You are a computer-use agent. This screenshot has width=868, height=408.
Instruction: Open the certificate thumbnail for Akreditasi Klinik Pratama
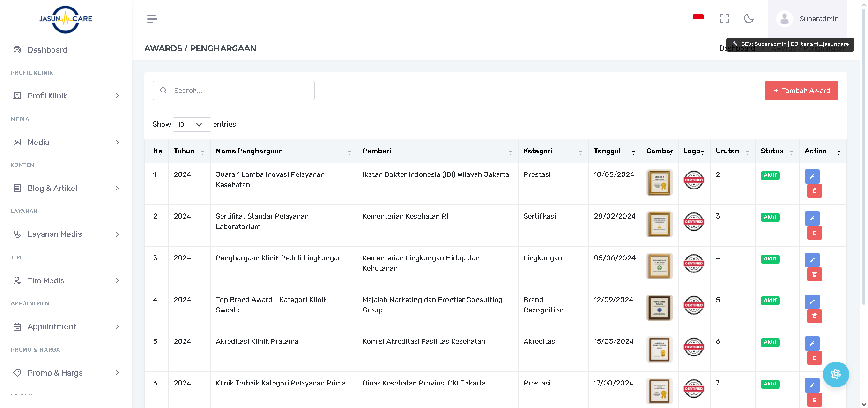point(659,349)
